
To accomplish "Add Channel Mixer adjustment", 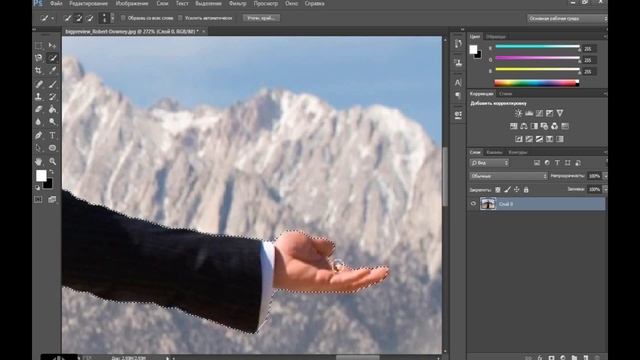I will (x=555, y=126).
